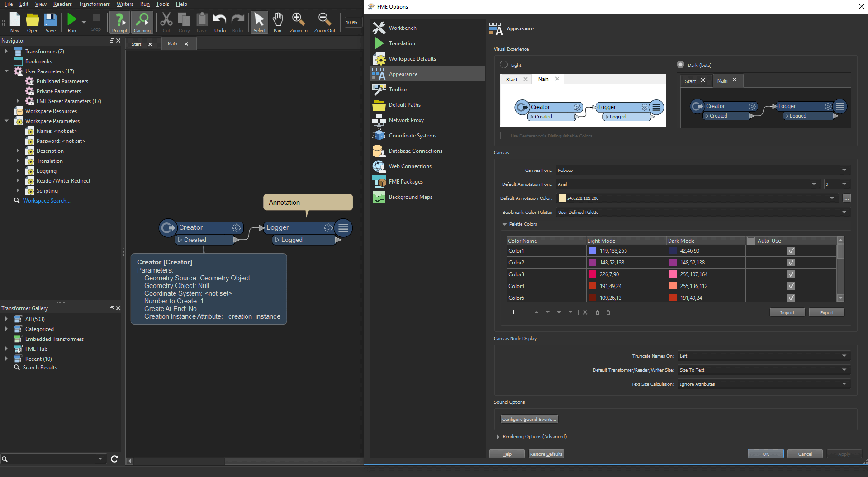
Task: Open the Truncate Names On dropdown
Action: pos(764,356)
